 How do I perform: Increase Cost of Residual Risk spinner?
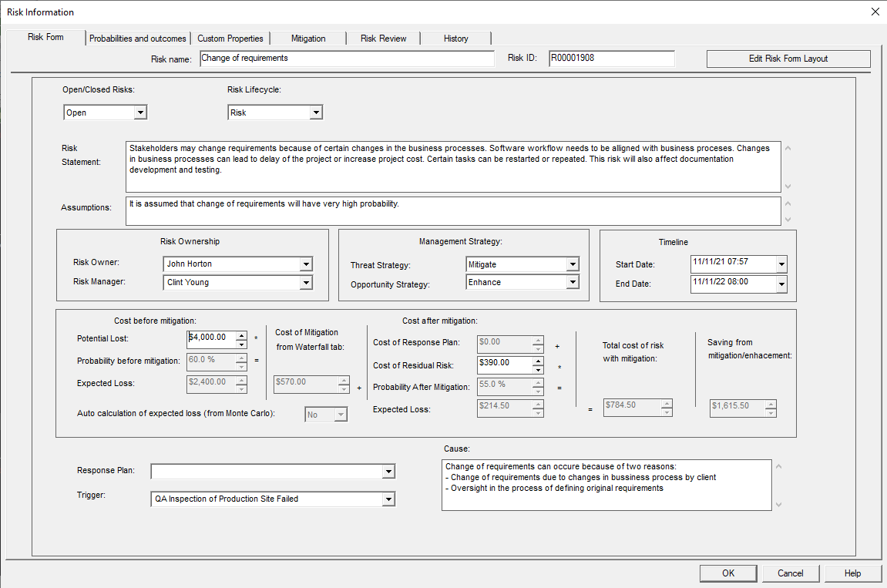[x=538, y=361]
